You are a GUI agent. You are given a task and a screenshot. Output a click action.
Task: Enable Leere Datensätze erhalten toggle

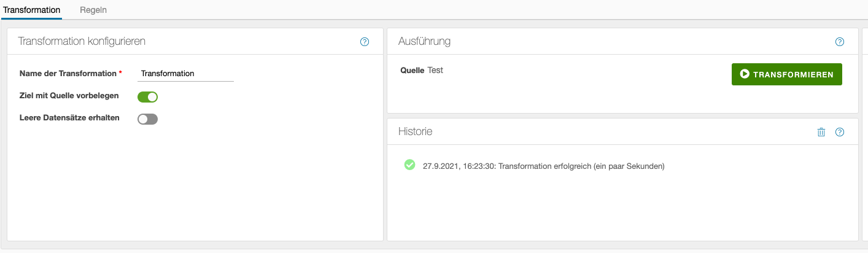pos(147,119)
